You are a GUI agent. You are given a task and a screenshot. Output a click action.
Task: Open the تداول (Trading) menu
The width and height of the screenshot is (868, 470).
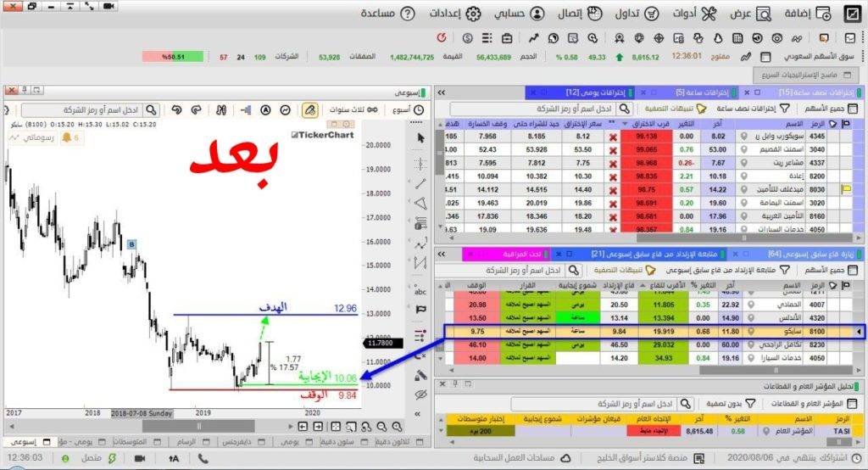637,14
